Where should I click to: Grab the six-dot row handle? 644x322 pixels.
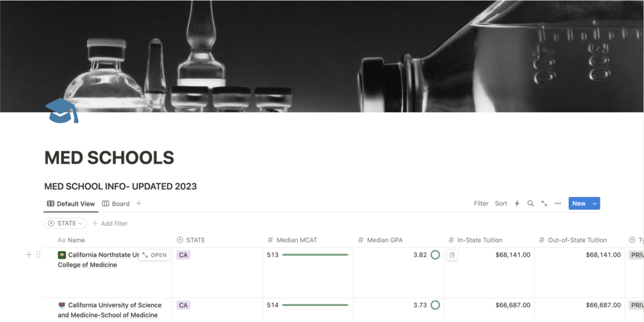38,255
